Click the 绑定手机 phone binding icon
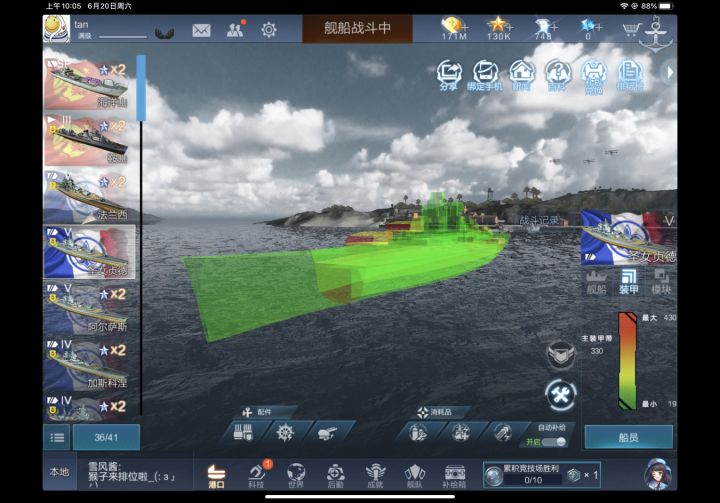720x503 pixels. pyautogui.click(x=485, y=75)
